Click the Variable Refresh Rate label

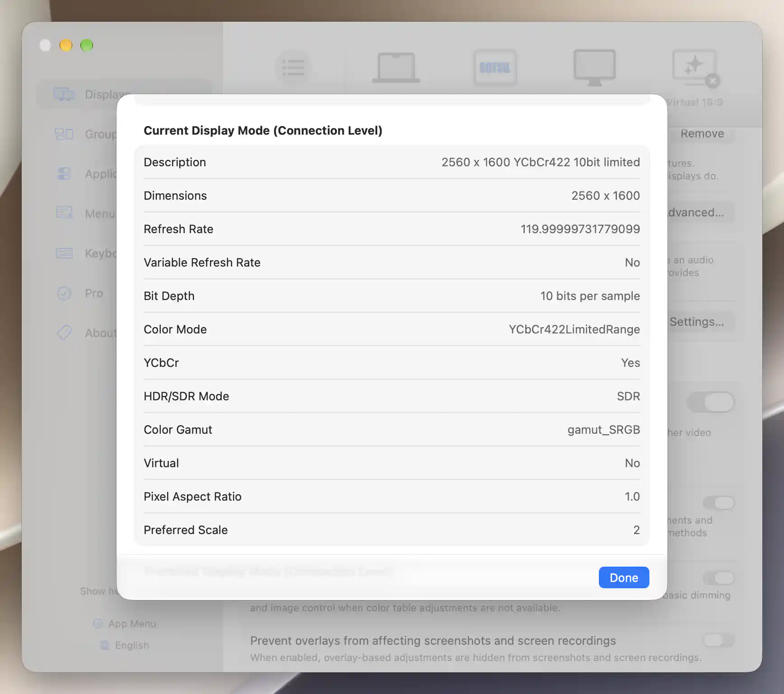coord(202,263)
